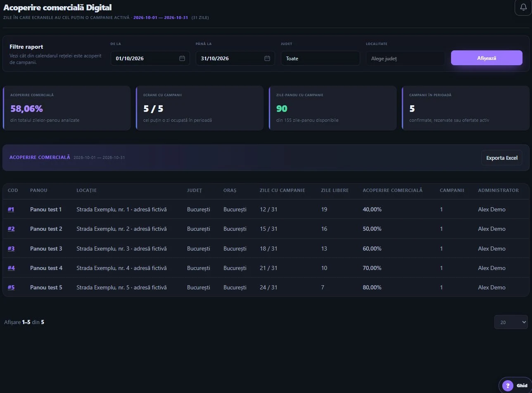
Task: Open panel link #5
Action: 11,287
